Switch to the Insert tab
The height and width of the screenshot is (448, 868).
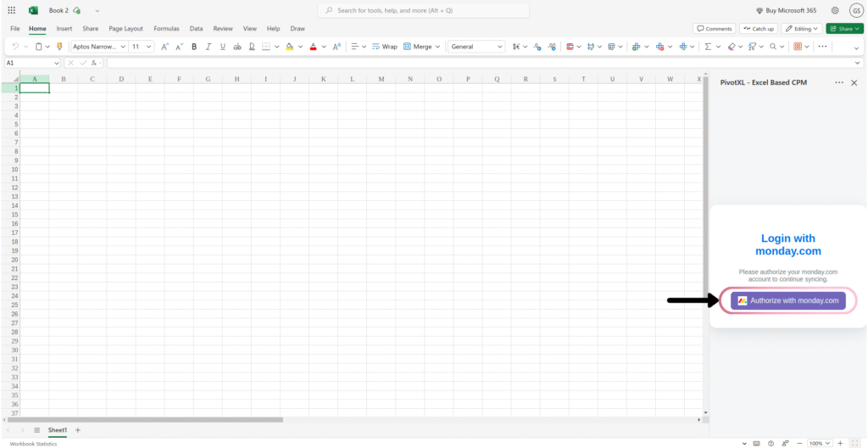coord(64,28)
